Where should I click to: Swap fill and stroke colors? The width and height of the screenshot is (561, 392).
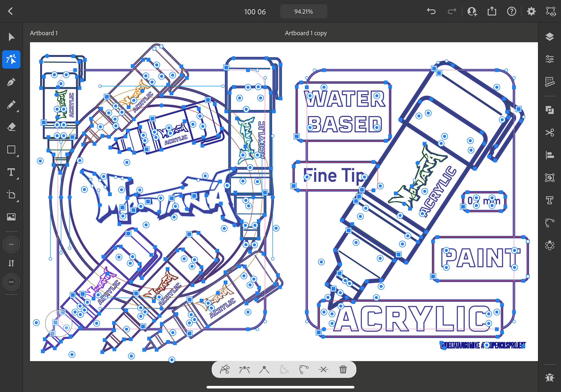click(11, 263)
